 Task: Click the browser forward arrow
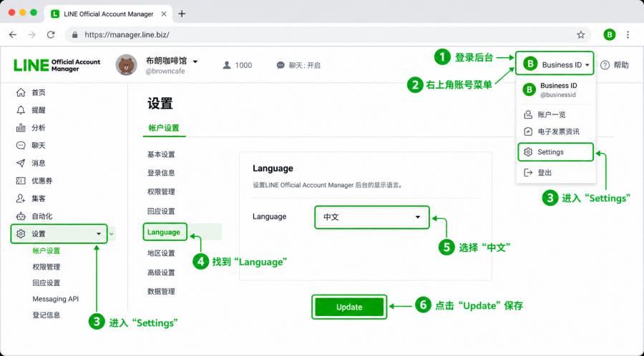(x=31, y=35)
